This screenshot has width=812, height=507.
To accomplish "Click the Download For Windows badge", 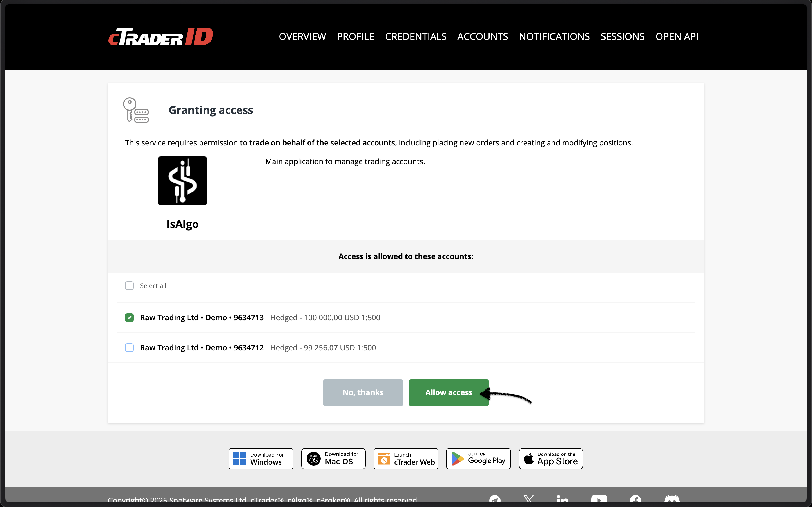I will (260, 458).
